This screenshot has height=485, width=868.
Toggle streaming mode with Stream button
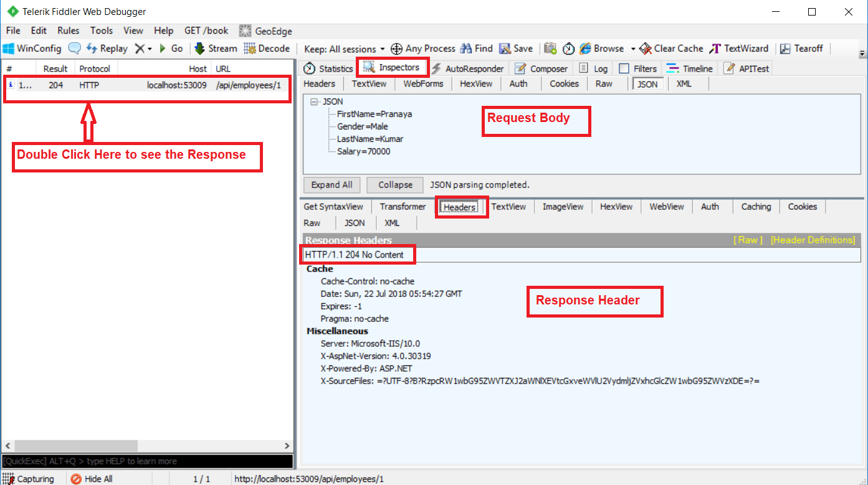click(215, 48)
